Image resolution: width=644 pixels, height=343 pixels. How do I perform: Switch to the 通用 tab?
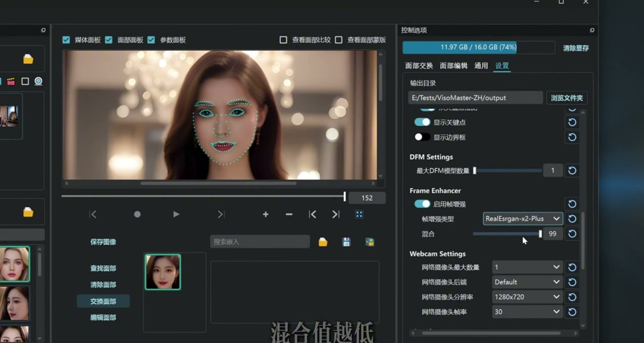(x=481, y=66)
